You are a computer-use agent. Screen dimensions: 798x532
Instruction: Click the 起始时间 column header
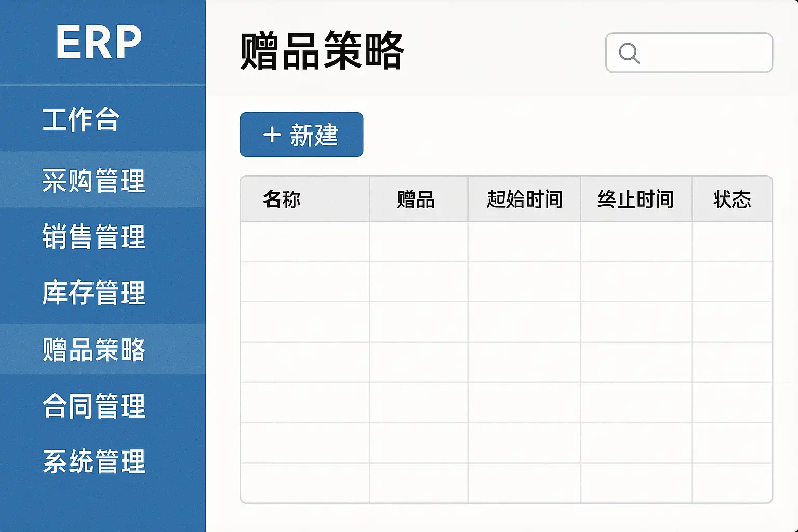coord(524,199)
